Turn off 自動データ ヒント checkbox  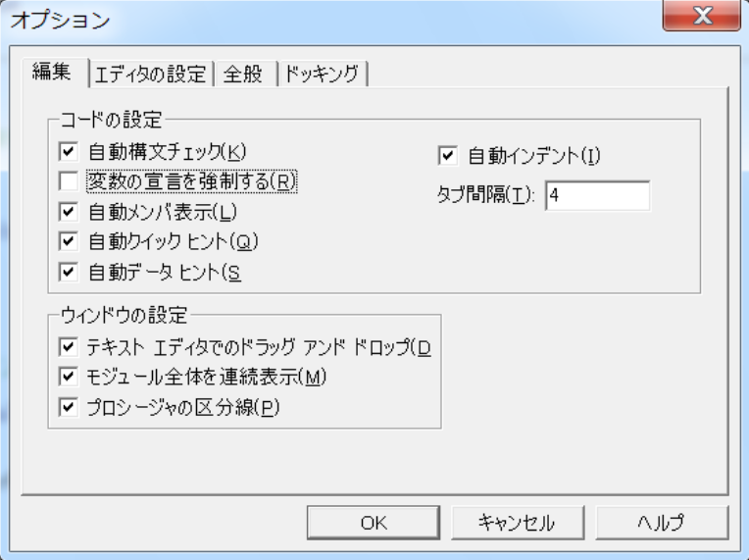point(68,272)
